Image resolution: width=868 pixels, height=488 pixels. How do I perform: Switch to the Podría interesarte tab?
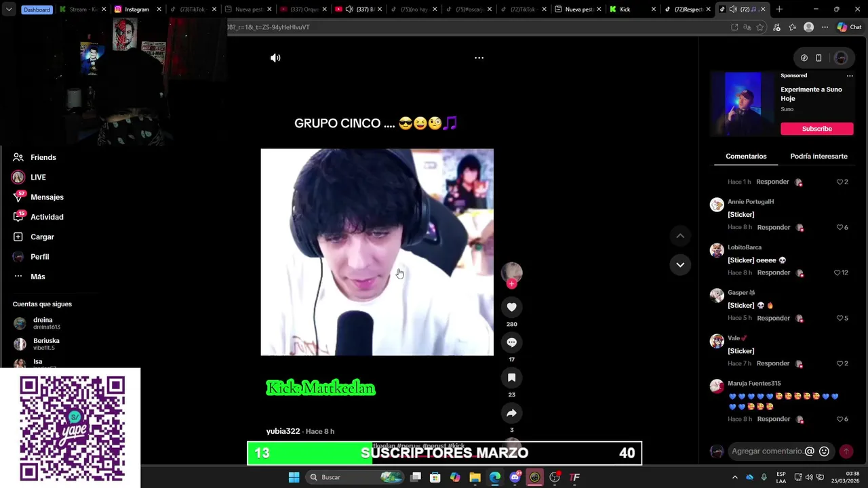[x=818, y=156]
